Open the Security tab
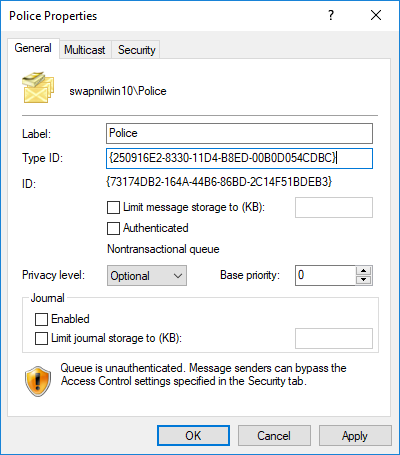This screenshot has height=455, width=400. click(x=136, y=50)
